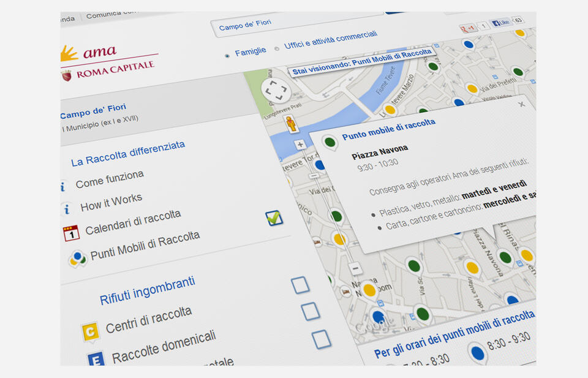Viewport: 588px width, 378px height.
Task: Click the Piazza Navona name in popup
Action: pyautogui.click(x=380, y=152)
